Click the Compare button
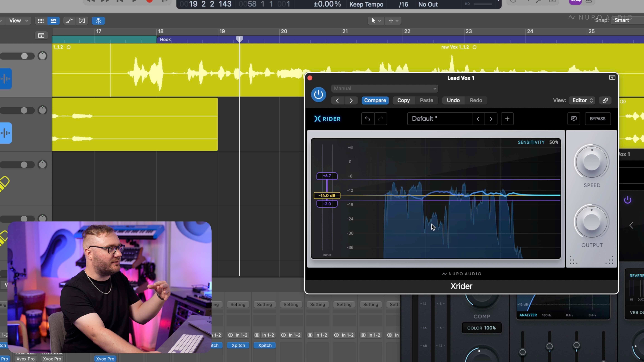644x362 pixels. click(x=375, y=100)
